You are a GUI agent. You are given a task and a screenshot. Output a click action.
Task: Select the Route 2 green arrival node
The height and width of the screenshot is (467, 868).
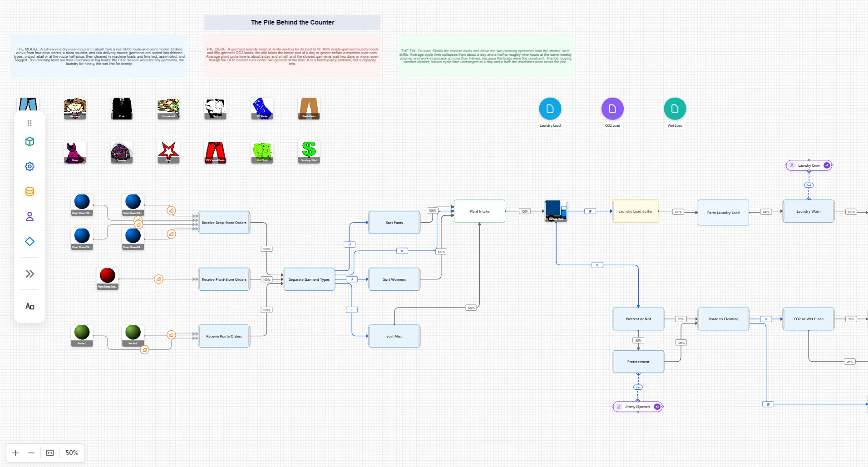[x=133, y=336]
